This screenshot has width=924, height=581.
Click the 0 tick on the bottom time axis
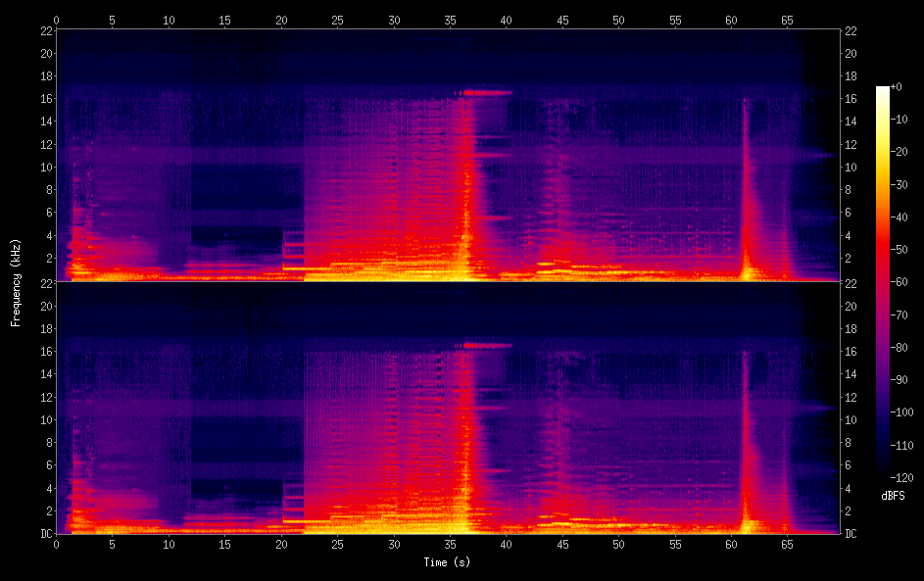coord(57,544)
